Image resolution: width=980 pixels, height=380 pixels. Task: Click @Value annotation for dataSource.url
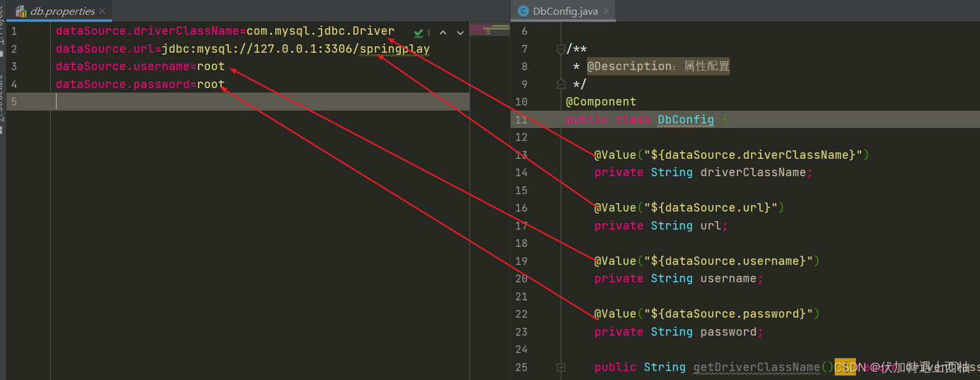689,208
